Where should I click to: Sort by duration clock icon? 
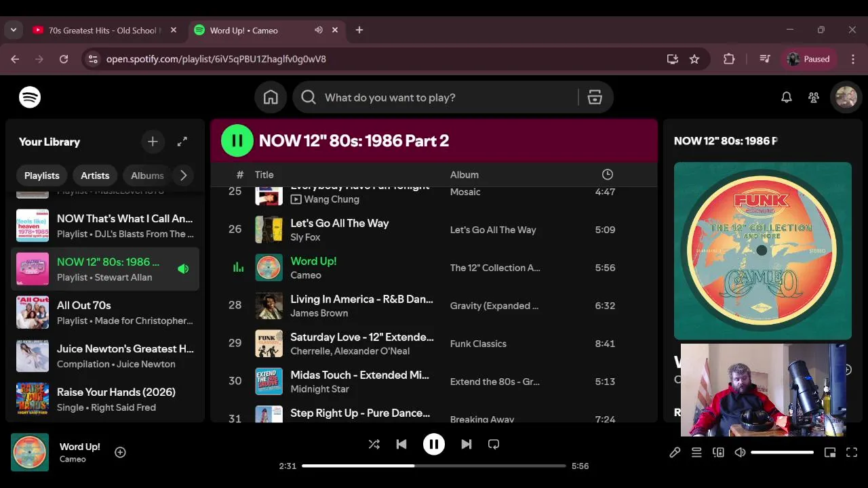coord(608,175)
